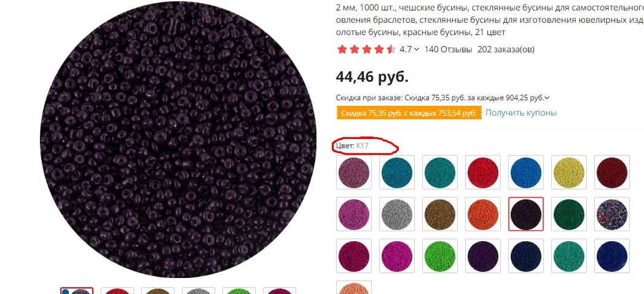Select the currently highlighted K17 dark purple swatch
644x294 pixels.
526,214
